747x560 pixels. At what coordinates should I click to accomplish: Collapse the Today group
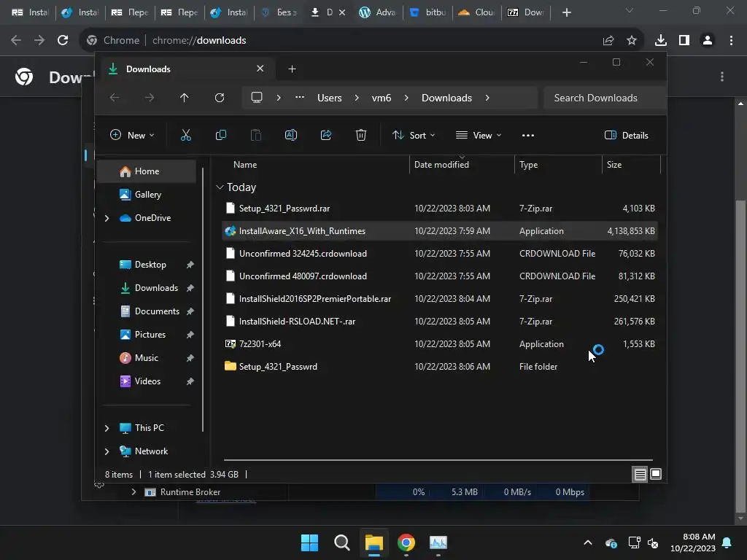[x=220, y=187]
